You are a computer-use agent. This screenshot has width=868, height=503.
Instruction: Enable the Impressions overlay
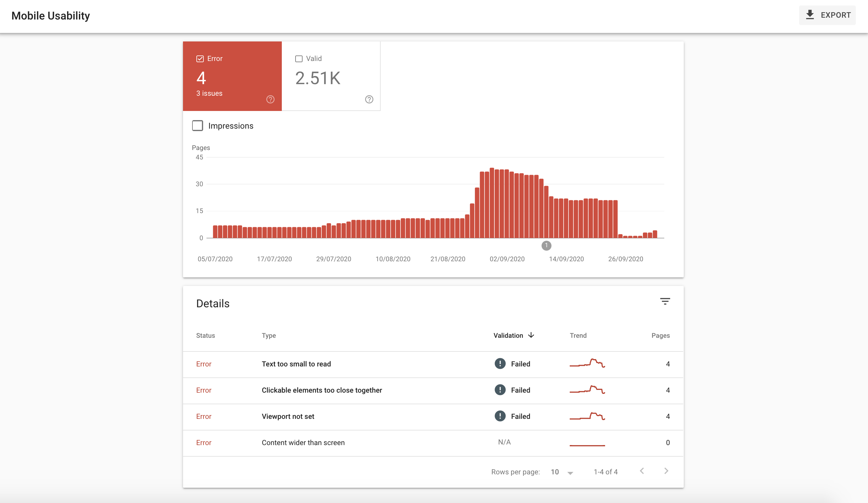(197, 126)
